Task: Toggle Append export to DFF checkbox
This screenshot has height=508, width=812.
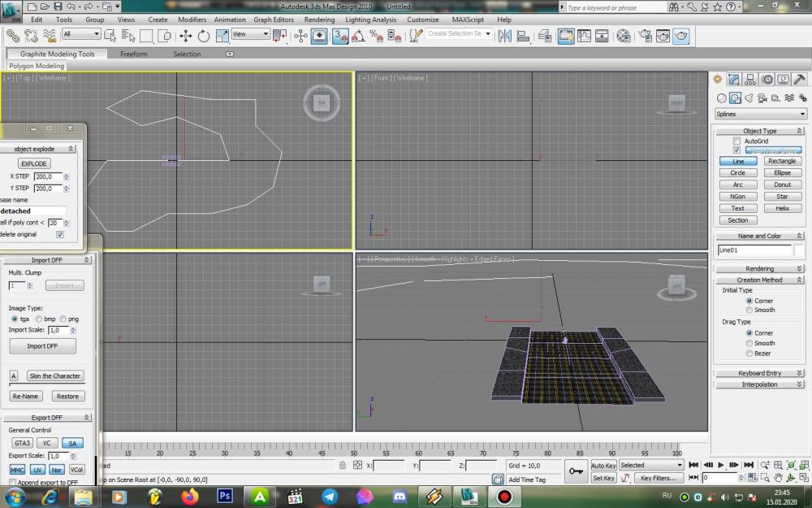Action: 13,483
